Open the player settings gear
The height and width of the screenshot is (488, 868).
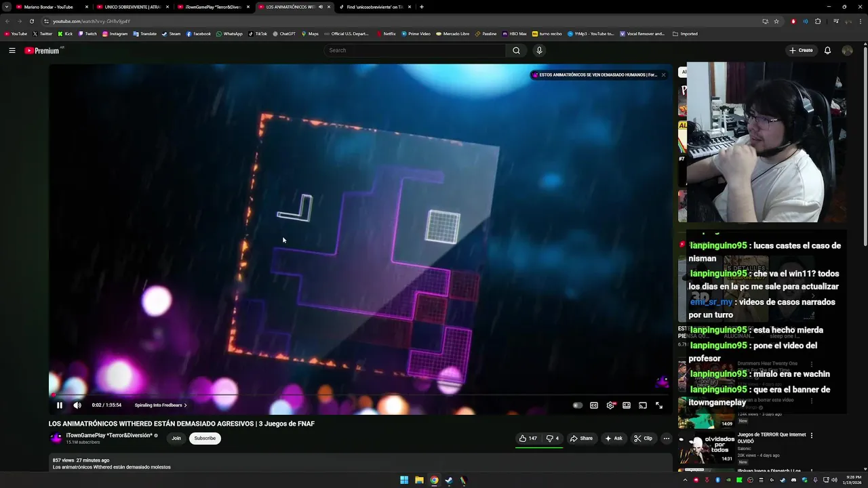pos(610,405)
